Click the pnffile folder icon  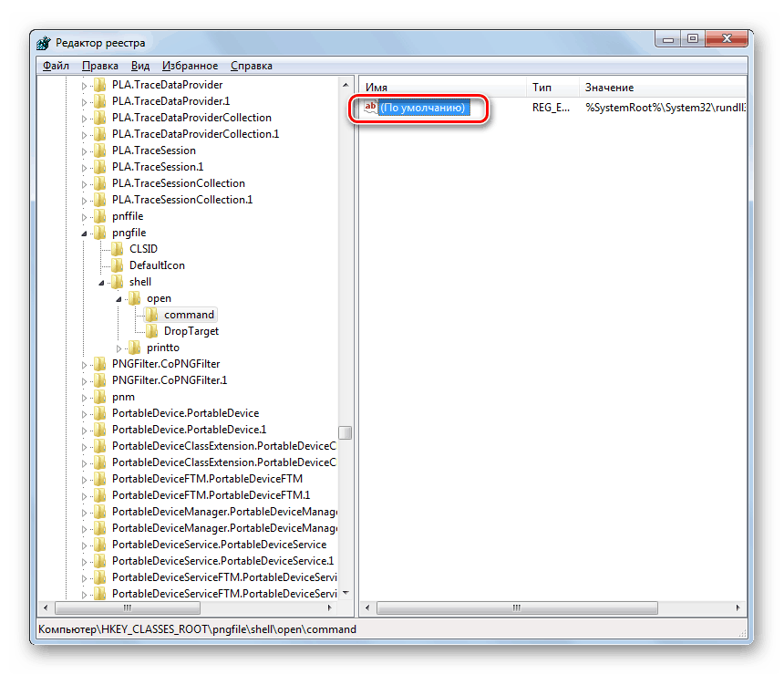tap(101, 215)
